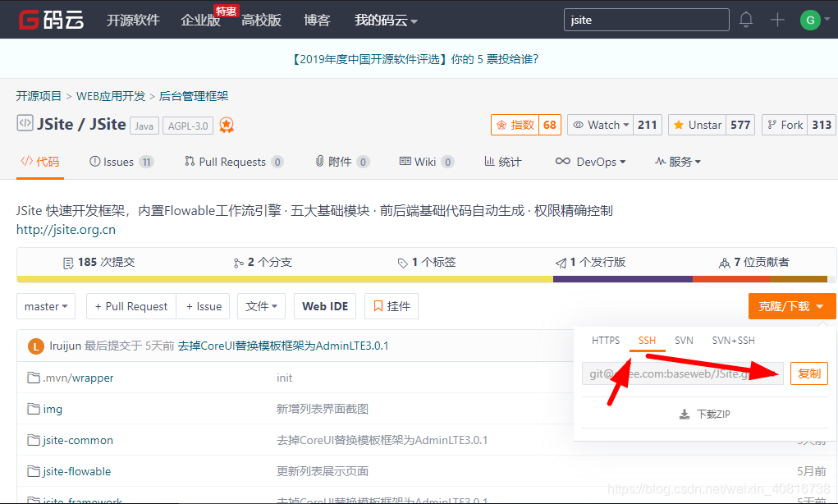Click the orange-red segment of the language bar
The width and height of the screenshot is (838, 504).
pos(731,279)
